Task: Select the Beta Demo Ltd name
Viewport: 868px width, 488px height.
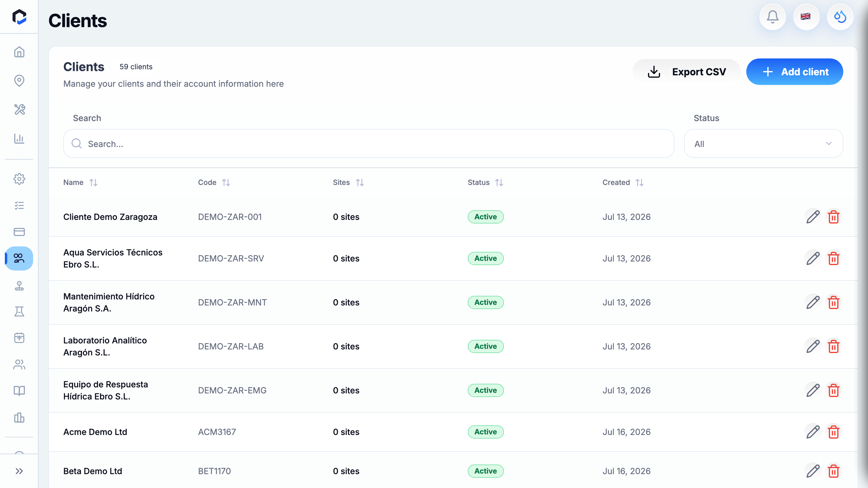Action: [x=93, y=471]
